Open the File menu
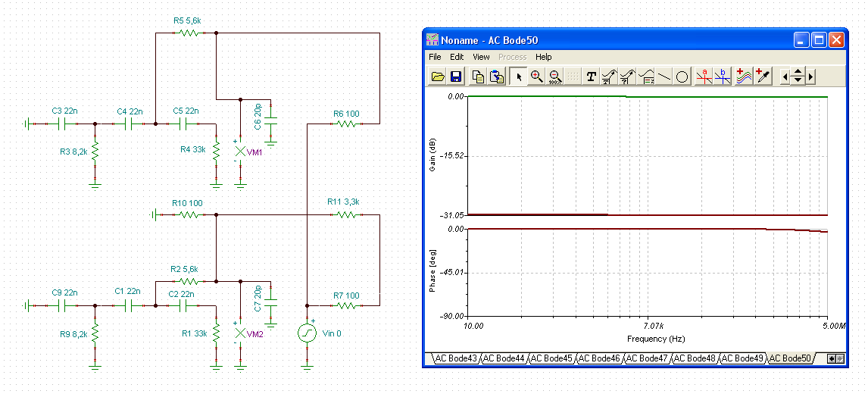This screenshot has height=394, width=868. tap(435, 57)
